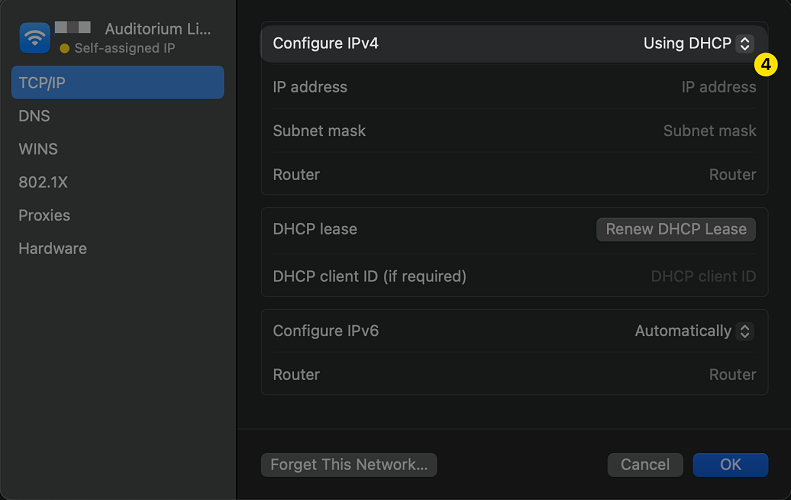Screen dimensions: 791x500
Task: Open the Configure IPv4 dropdown
Action: (x=698, y=44)
